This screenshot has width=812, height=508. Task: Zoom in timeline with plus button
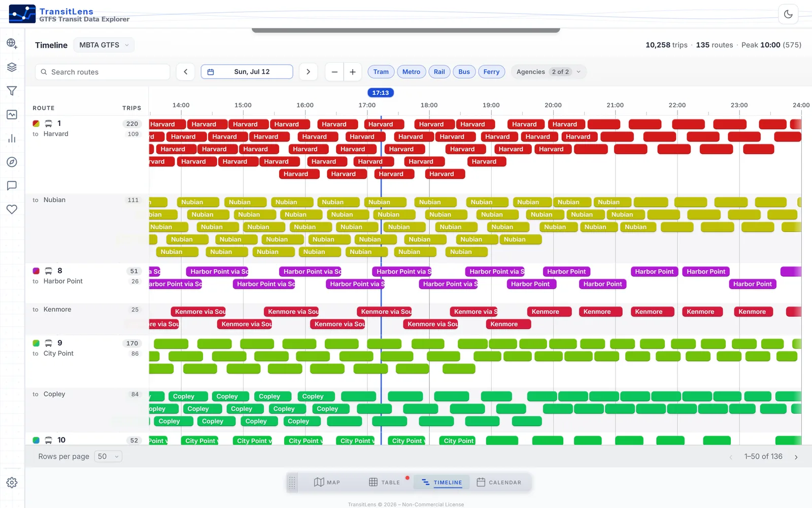click(x=353, y=72)
